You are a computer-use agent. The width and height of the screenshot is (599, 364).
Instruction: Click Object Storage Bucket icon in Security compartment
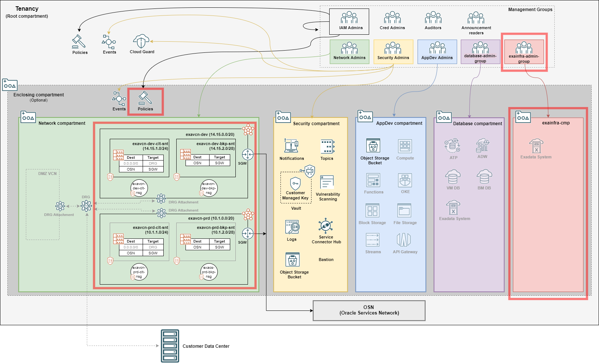click(293, 260)
